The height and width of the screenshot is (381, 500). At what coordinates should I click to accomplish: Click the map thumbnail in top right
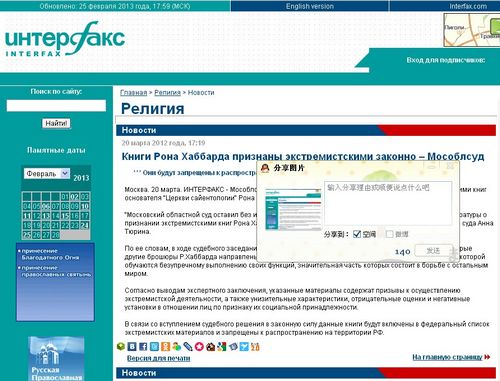472,30
